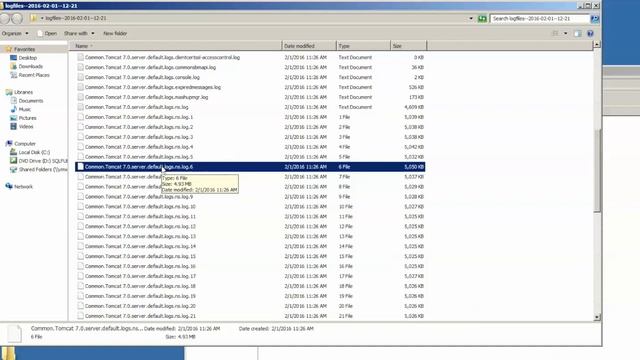640x360 pixels.
Task: Open the Share with dropdown menu
Action: click(x=79, y=33)
